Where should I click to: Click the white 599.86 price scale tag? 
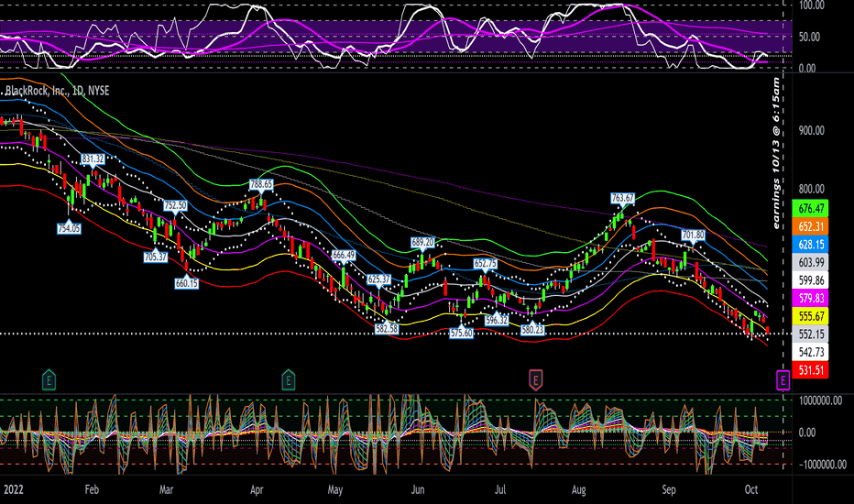(810, 280)
